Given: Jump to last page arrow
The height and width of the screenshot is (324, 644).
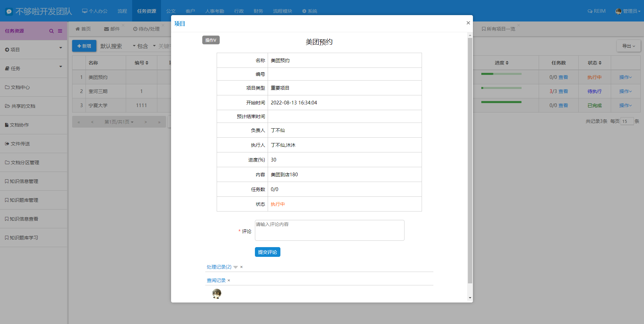Looking at the screenshot, I should [159, 122].
